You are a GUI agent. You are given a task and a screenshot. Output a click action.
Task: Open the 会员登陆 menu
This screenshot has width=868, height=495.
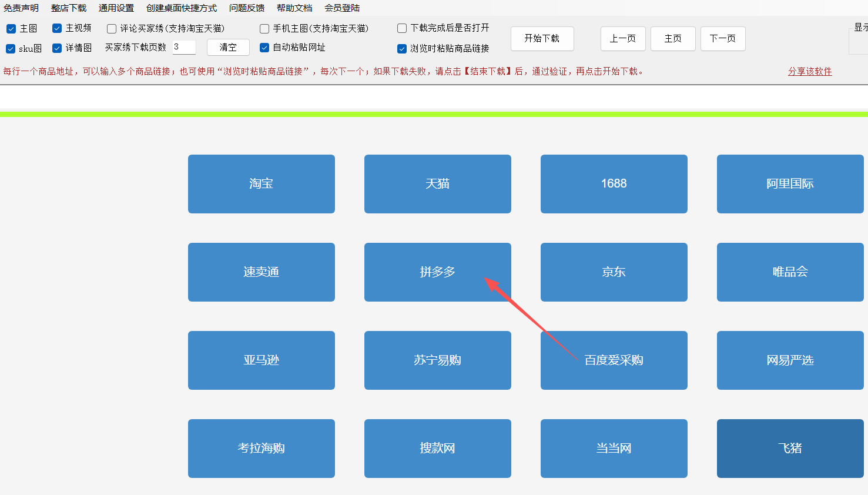[x=342, y=8]
